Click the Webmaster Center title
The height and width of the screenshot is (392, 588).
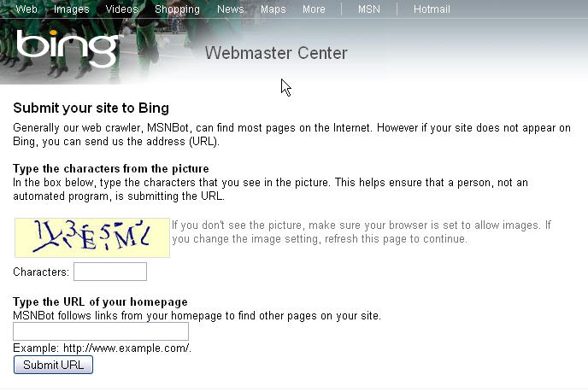(276, 53)
